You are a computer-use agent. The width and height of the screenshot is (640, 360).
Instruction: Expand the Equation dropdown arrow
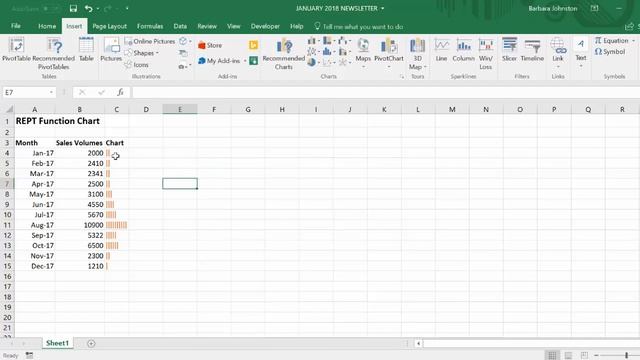[633, 41]
